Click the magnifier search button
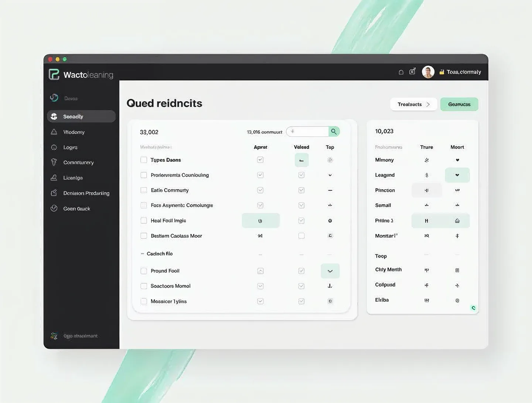 tap(334, 132)
